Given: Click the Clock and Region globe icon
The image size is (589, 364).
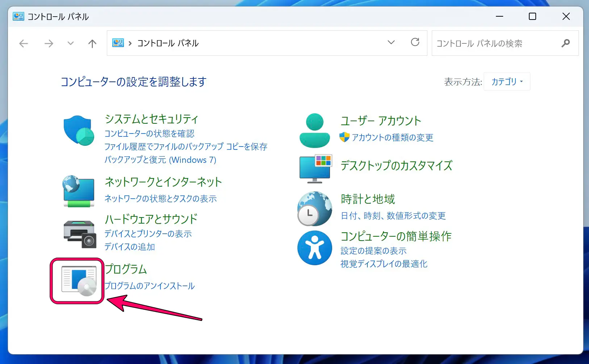Looking at the screenshot, I should click(x=314, y=209).
